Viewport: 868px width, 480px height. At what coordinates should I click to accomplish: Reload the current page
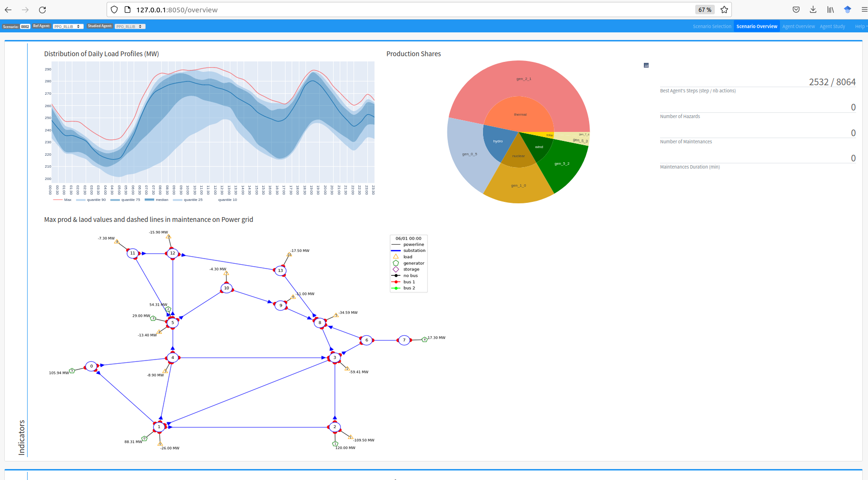pos(42,10)
